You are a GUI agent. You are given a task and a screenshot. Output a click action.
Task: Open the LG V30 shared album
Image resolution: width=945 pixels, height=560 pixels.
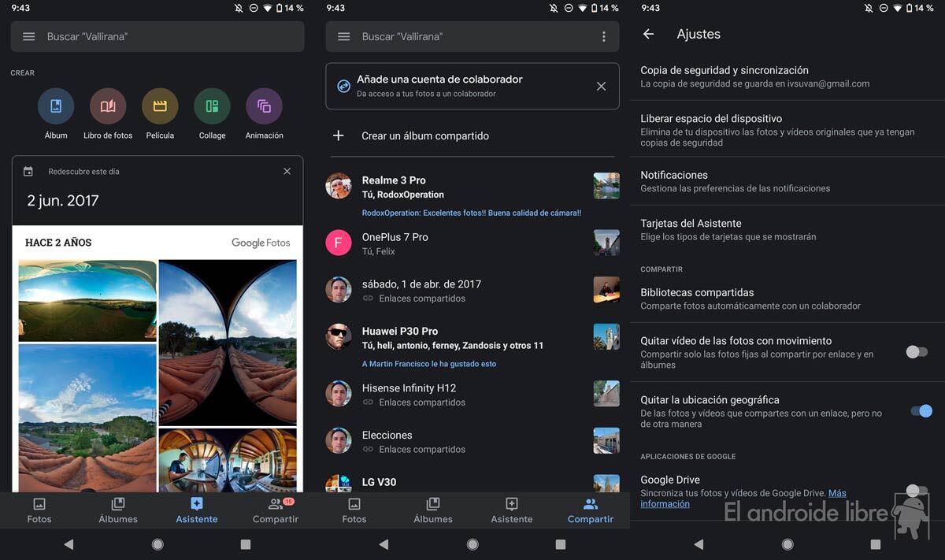472,482
